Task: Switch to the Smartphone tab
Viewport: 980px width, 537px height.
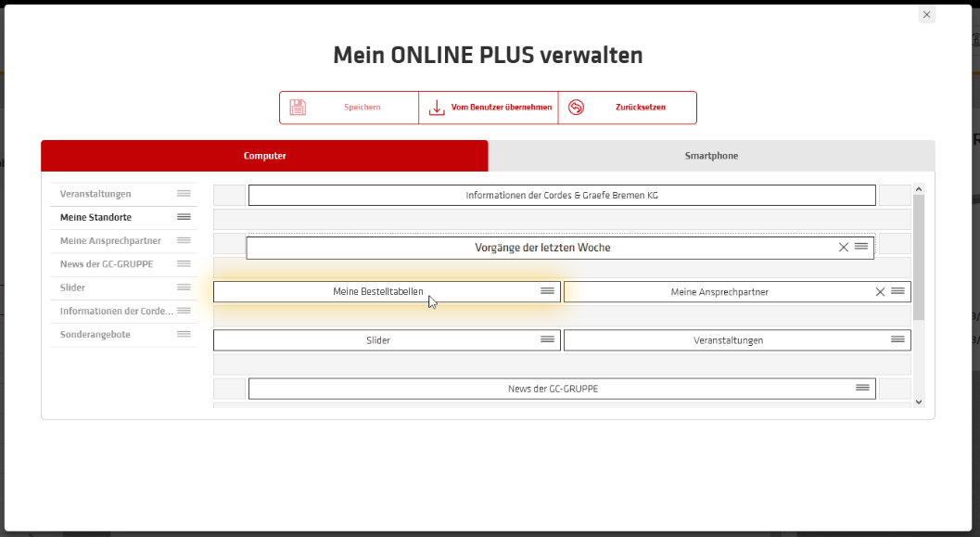Action: pos(711,156)
